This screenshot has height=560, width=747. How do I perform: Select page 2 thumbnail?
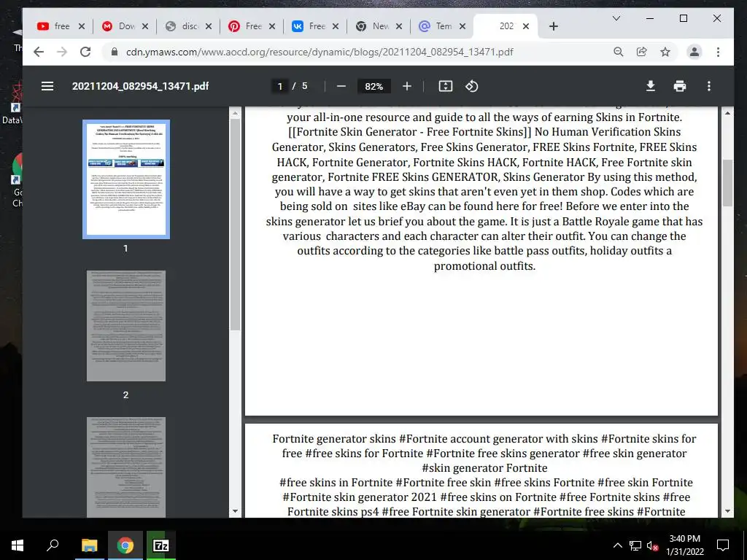tap(125, 326)
